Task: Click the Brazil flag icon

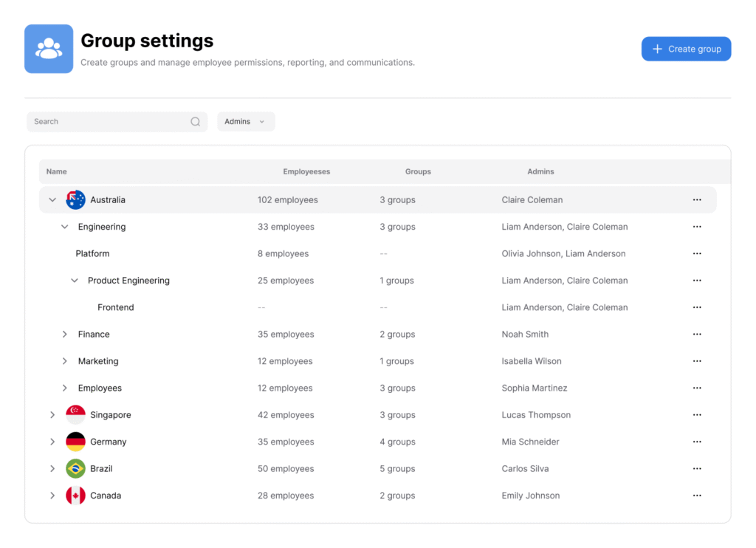Action: [x=76, y=468]
